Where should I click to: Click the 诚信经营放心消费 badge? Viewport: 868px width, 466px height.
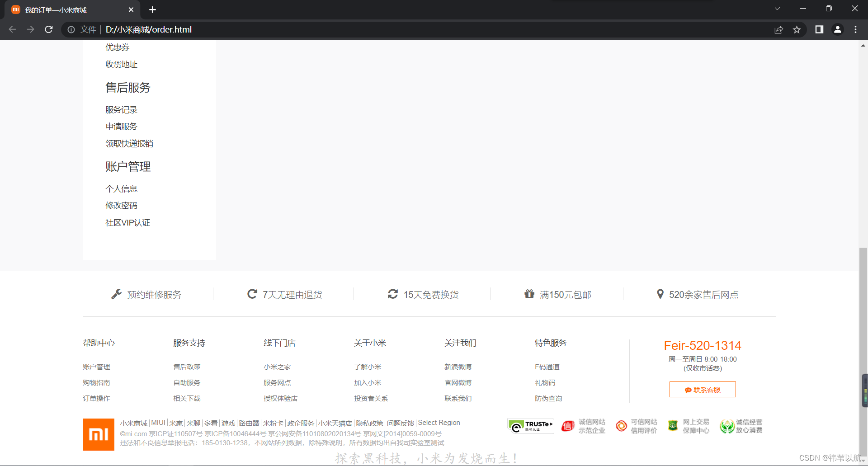pyautogui.click(x=741, y=426)
